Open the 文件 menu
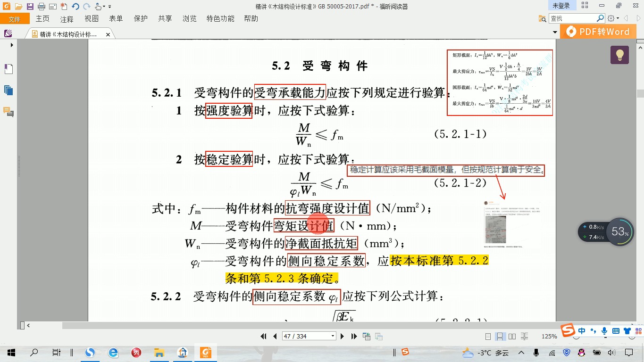 pyautogui.click(x=15, y=18)
